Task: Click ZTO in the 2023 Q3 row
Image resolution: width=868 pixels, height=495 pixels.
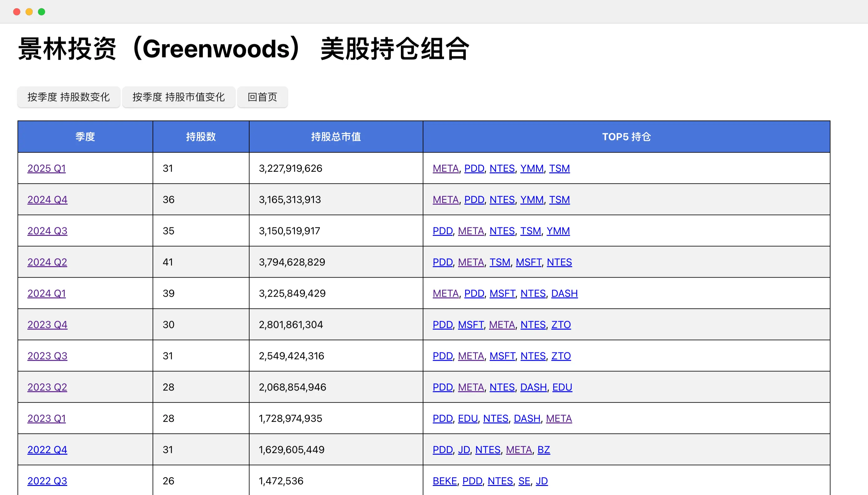Action: [x=561, y=356]
